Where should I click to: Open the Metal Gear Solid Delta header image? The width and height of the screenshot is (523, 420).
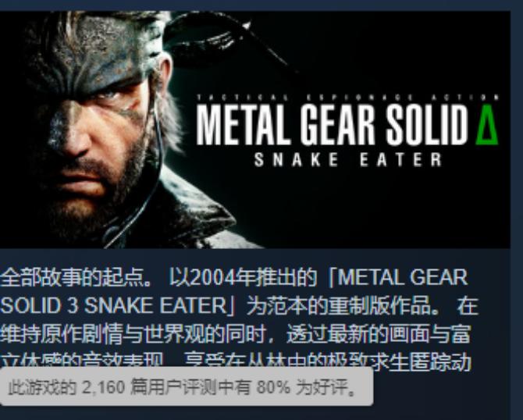pos(254,130)
